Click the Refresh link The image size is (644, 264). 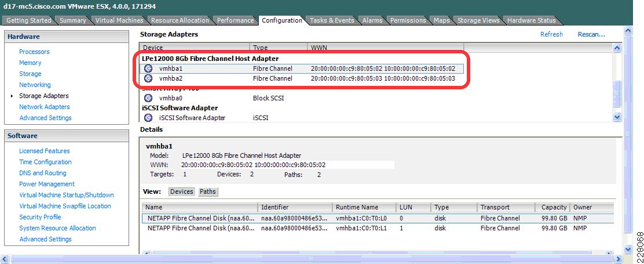[551, 34]
